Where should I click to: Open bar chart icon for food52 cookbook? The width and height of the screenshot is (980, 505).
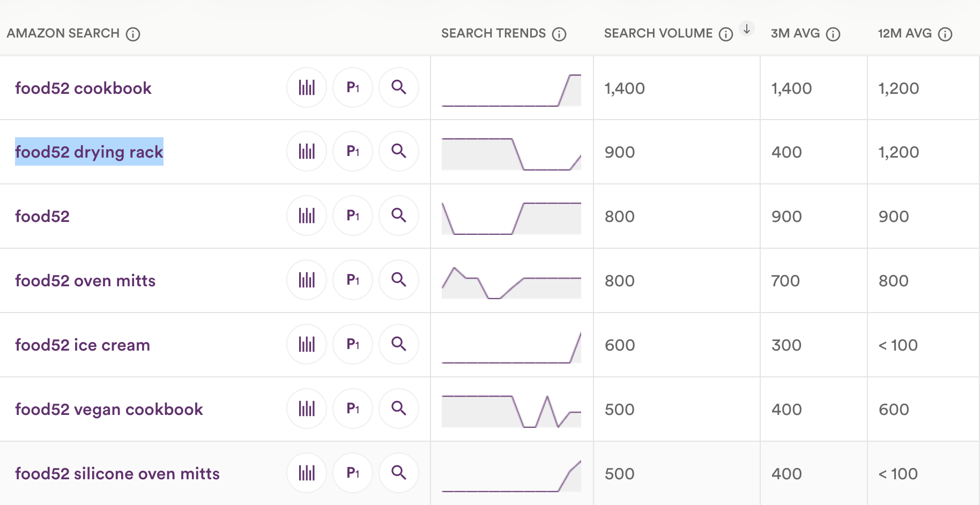point(307,87)
